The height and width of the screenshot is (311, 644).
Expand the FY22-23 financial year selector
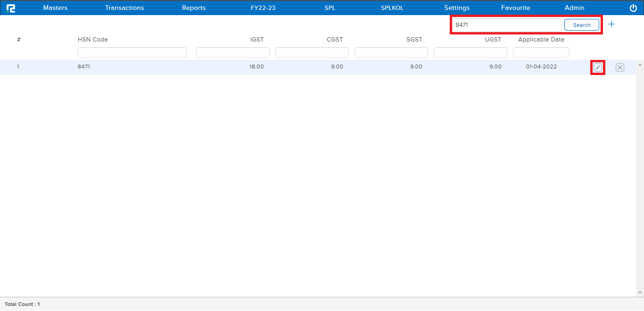tap(263, 8)
